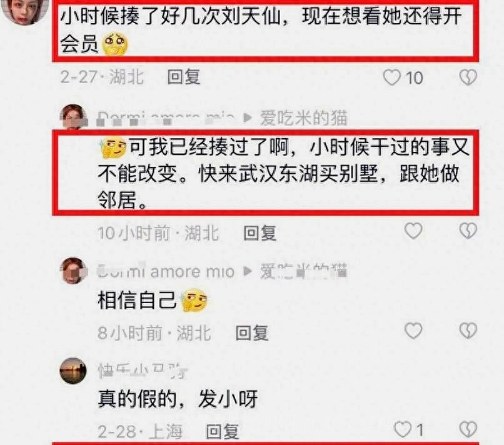Select the 真的假的，发小呀 comment text

178,399
